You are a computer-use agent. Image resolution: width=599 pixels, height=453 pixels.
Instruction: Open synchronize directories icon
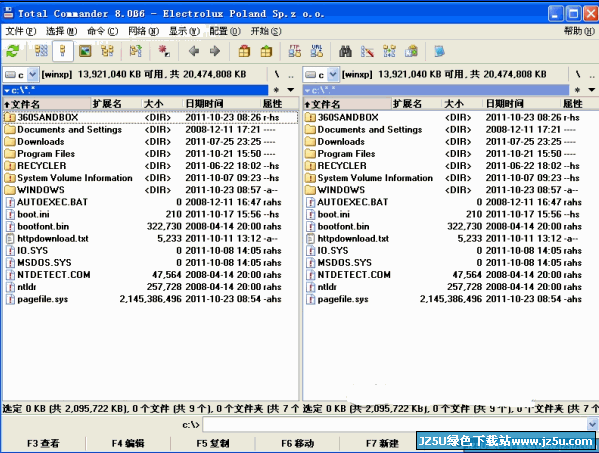click(x=389, y=51)
